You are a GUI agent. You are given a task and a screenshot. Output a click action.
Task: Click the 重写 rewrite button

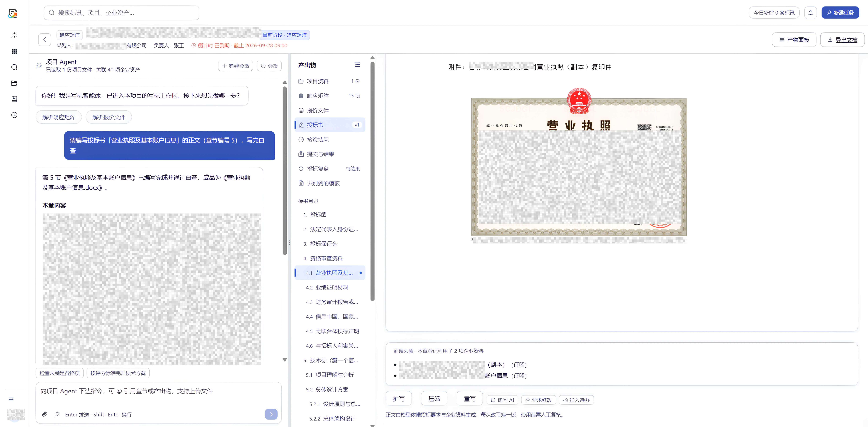(469, 399)
